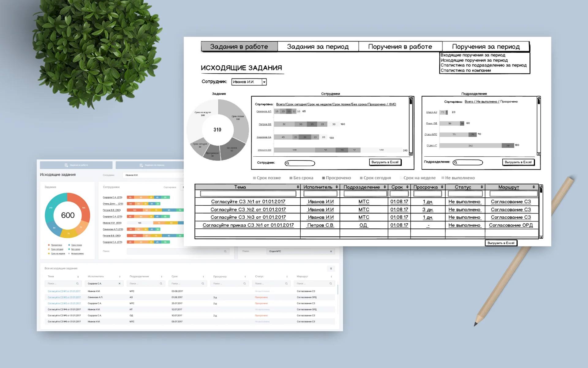Viewport: 588px width, 368px height.
Task: Open Согласуйте СЗ №3 link in dashboard table
Action: [x=64, y=303]
